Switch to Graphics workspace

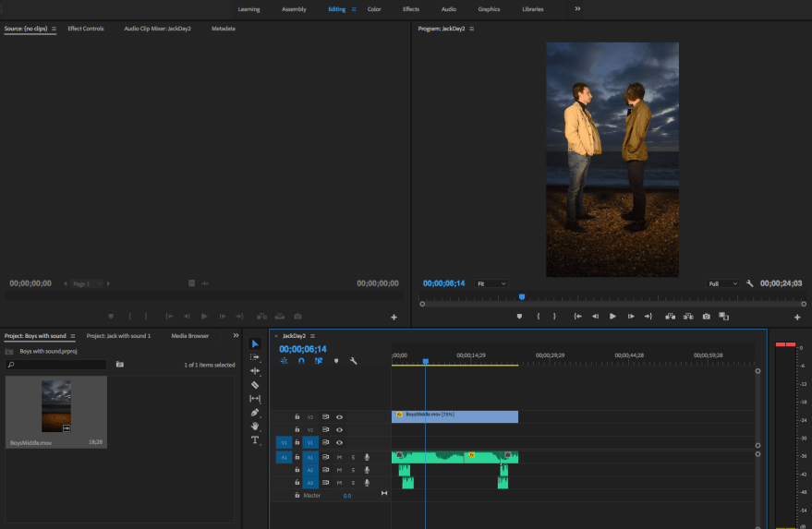click(x=489, y=9)
